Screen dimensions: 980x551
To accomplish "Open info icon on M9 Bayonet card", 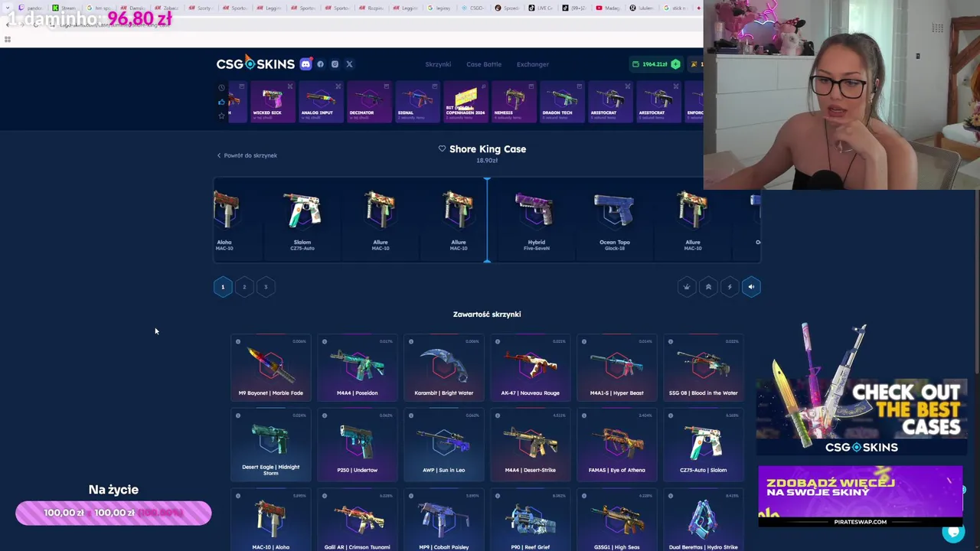I will click(238, 341).
